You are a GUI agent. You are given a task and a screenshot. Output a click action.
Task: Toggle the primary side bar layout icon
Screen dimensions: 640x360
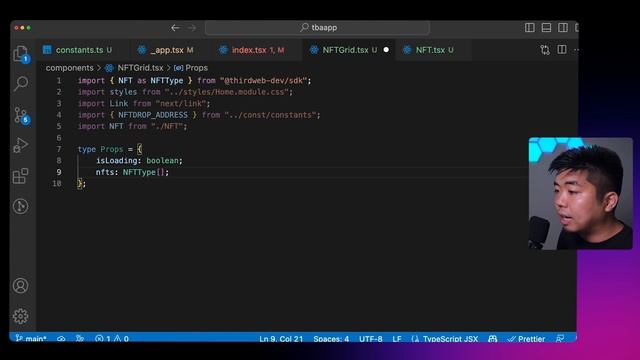530,27
